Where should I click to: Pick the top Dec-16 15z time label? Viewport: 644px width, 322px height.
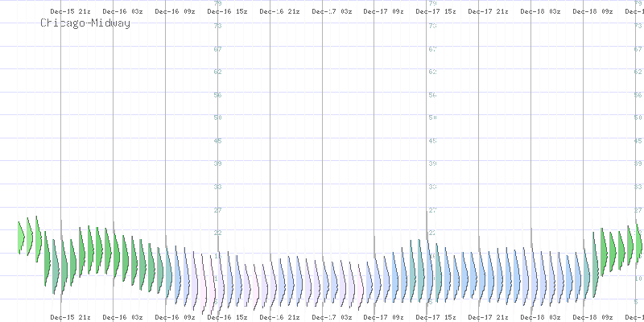pos(226,12)
